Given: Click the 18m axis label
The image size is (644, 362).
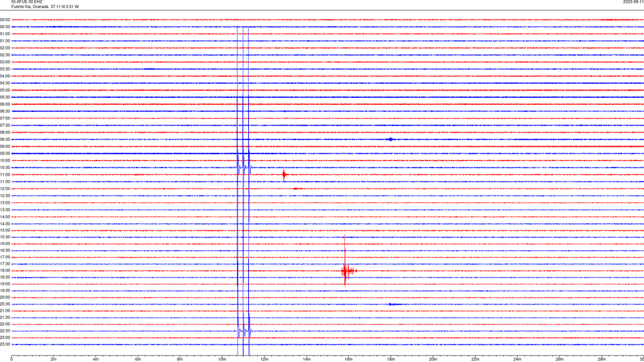Looking at the screenshot, I should tap(390, 359).
